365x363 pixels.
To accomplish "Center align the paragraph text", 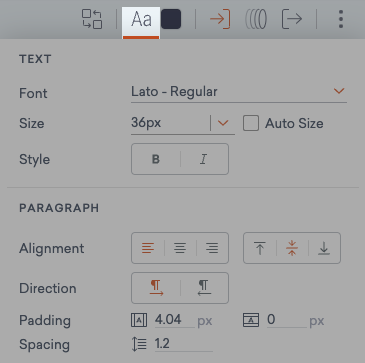I will pyautogui.click(x=180, y=248).
